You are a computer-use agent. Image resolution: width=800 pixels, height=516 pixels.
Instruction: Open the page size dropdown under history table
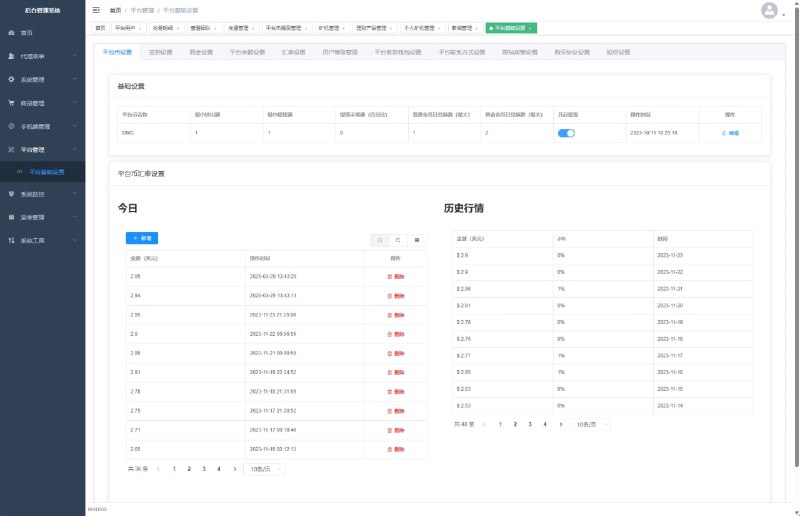(590, 424)
